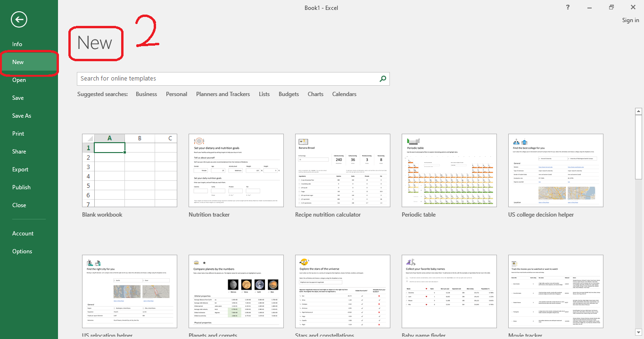Open the Recipe nutrition calculator template
Screen dimensions: 644x339
(x=343, y=170)
